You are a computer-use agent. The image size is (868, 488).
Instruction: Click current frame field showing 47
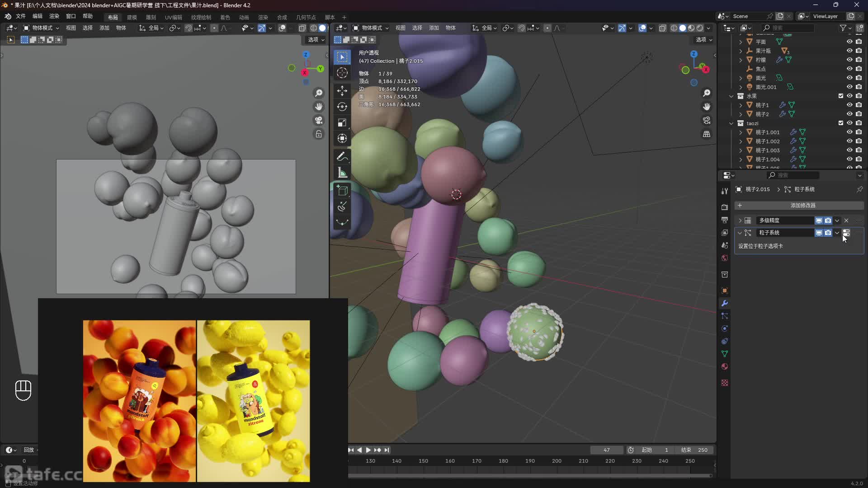607,450
